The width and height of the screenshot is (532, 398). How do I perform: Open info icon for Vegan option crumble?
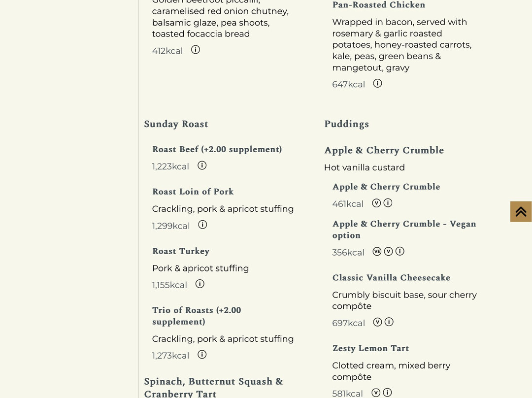pyautogui.click(x=400, y=251)
